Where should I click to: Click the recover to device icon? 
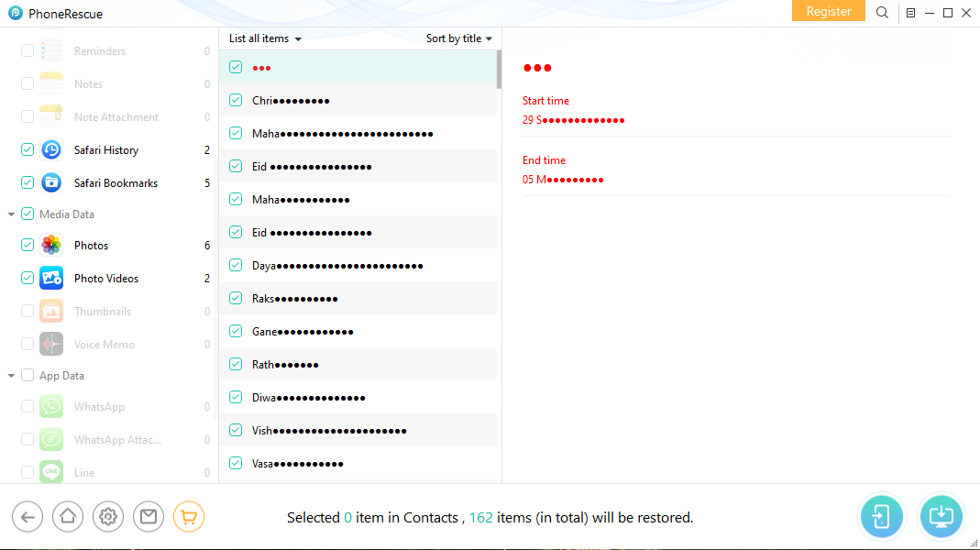coord(881,517)
